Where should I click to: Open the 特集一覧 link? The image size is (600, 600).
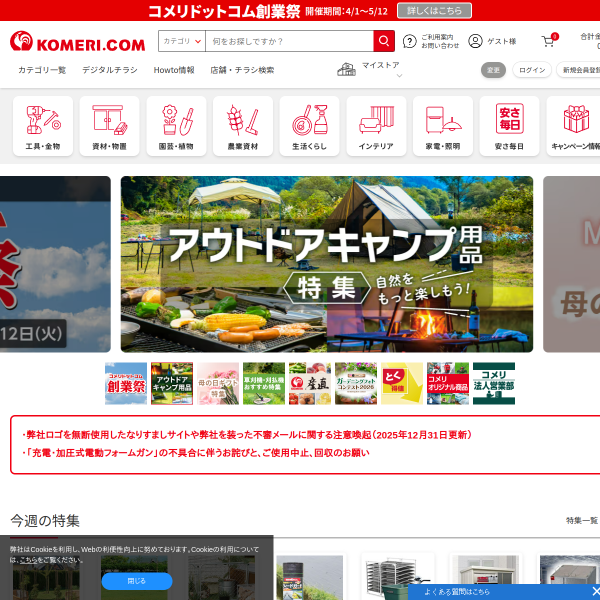click(582, 520)
